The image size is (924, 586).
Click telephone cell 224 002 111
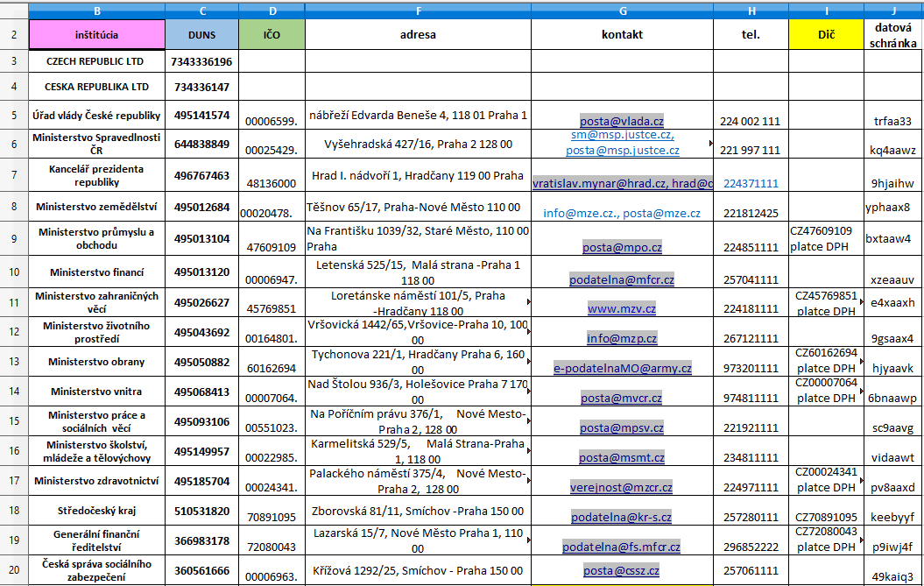tap(750, 122)
